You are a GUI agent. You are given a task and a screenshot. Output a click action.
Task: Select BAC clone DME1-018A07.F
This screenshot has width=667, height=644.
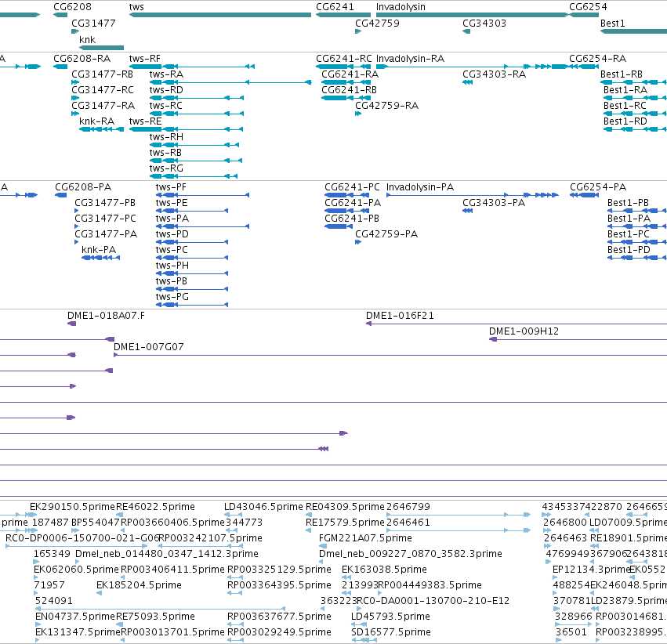[x=71, y=324]
